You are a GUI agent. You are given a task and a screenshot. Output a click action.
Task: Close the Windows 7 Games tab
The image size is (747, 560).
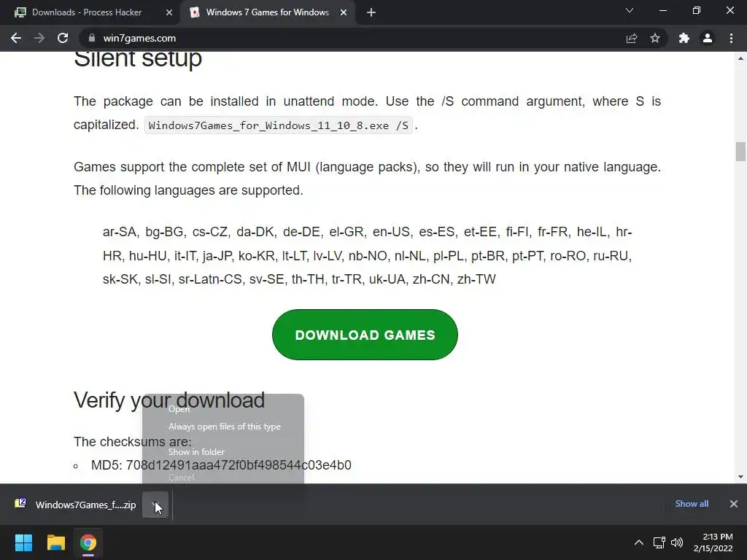343,12
